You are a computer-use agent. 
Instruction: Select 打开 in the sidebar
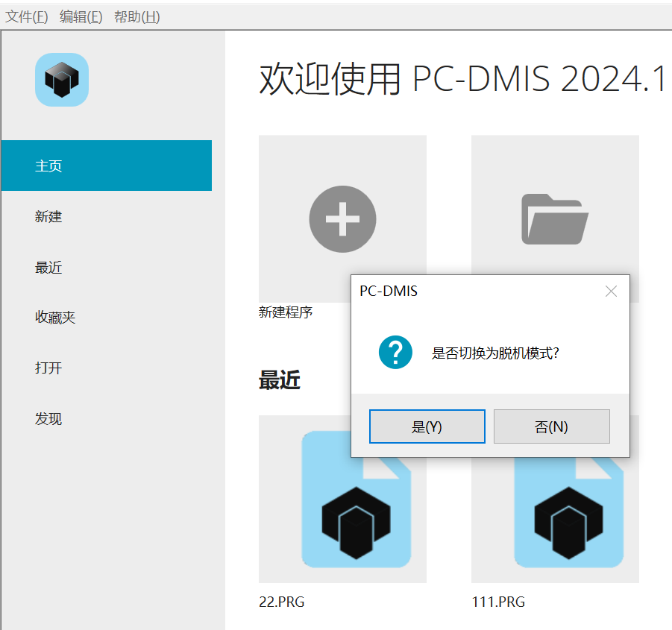pos(48,368)
